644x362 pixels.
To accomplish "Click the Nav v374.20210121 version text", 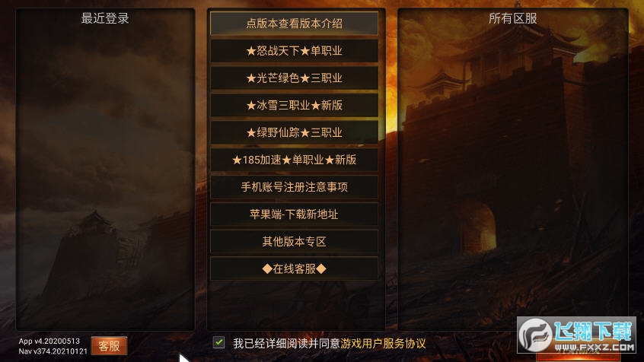I will (53, 351).
